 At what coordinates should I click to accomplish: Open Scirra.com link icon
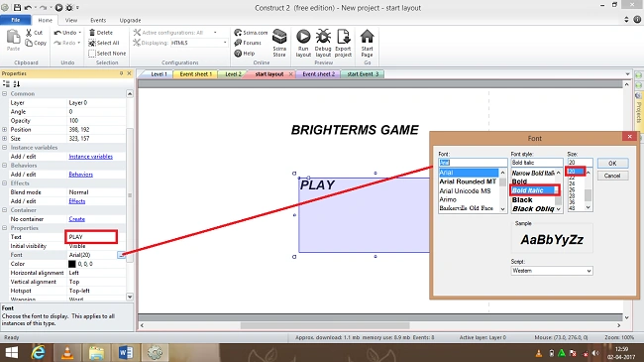pos(238,33)
